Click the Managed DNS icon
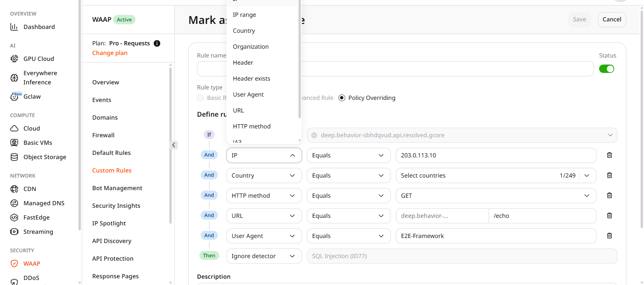Viewport: 644px width, 285px height. coord(14,203)
